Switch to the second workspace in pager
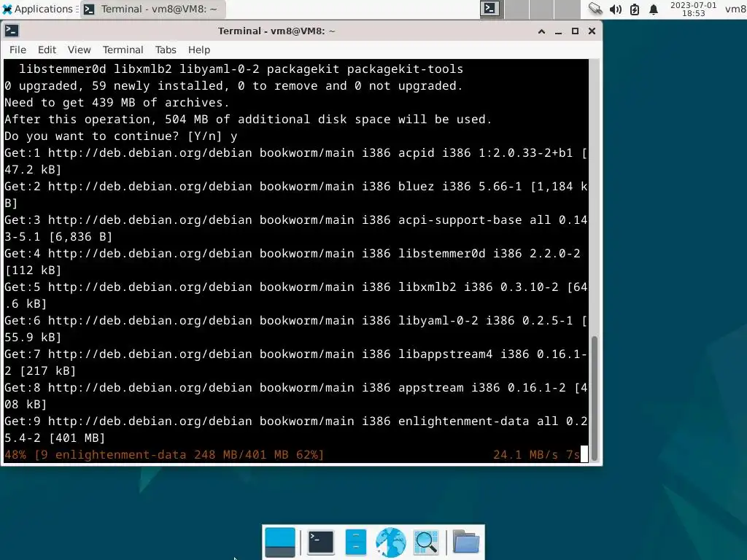This screenshot has height=560, width=747. (516, 9)
